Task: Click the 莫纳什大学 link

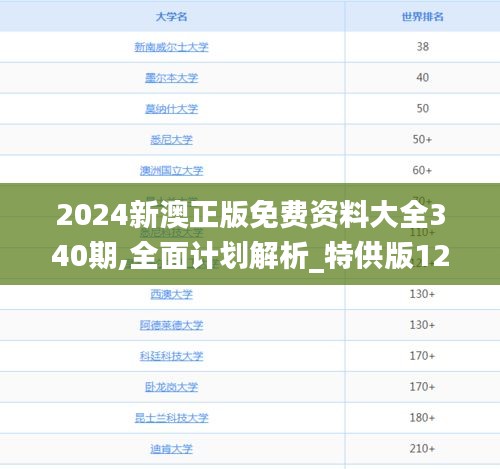Action: coord(171,109)
